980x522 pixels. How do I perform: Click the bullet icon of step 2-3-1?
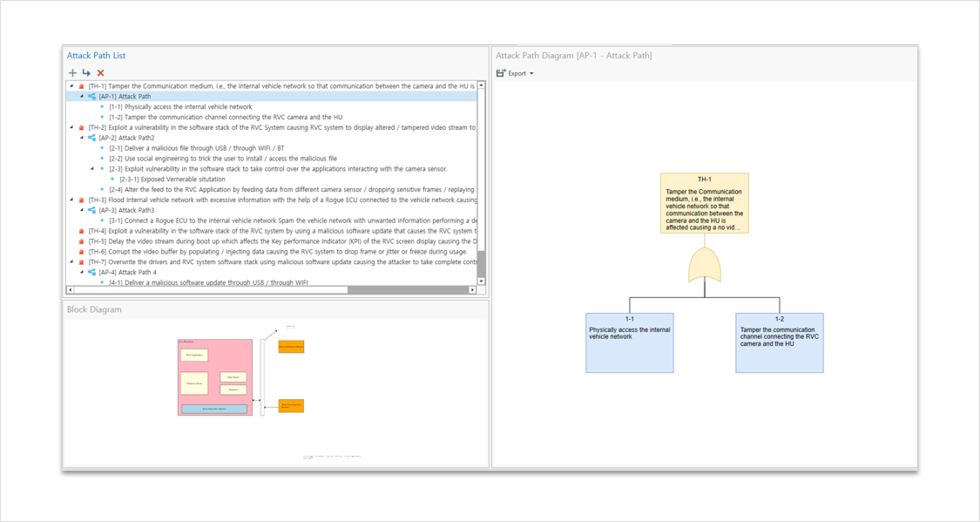tap(112, 179)
